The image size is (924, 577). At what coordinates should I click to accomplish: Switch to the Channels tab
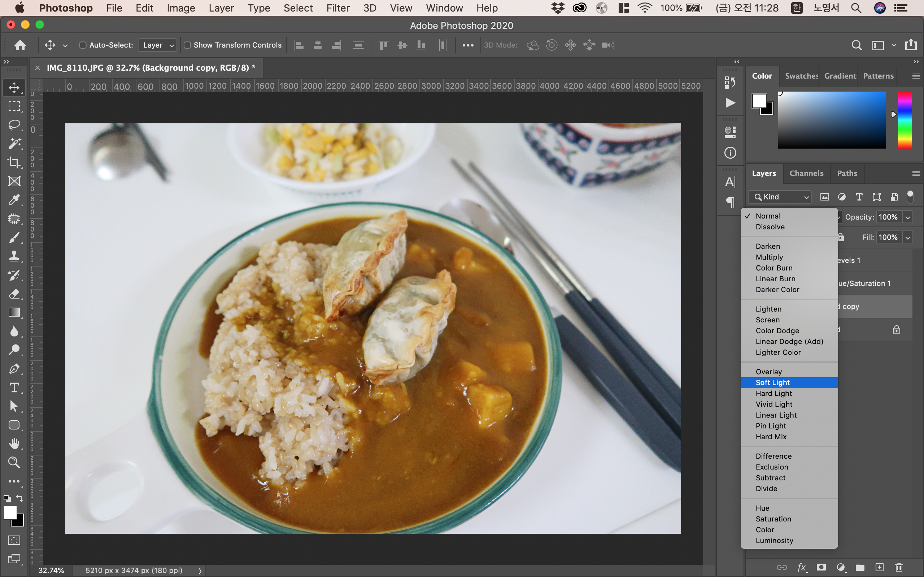point(806,173)
